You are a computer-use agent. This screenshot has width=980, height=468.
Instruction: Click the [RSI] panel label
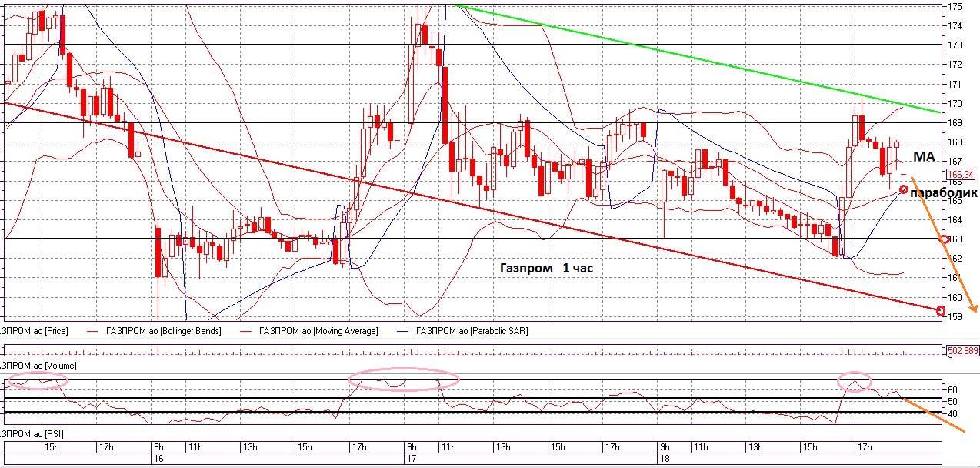pos(33,435)
